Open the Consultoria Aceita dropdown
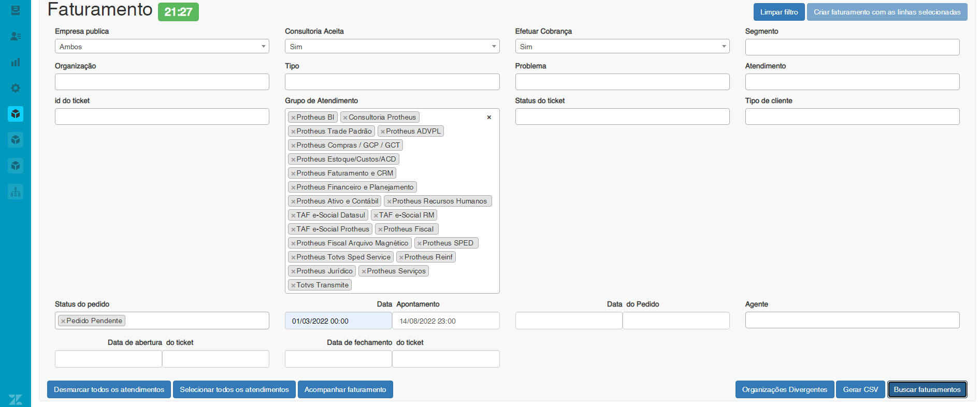This screenshot has height=407, width=980. point(392,47)
